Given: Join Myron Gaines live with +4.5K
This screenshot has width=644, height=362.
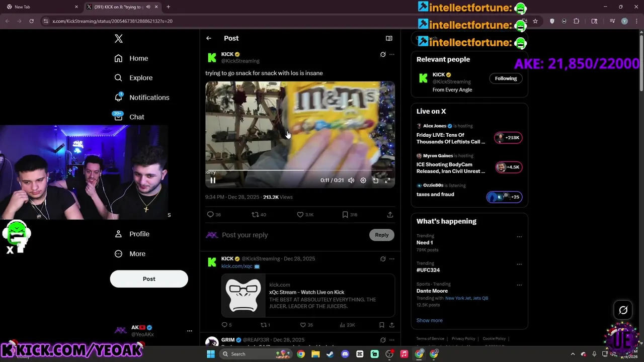Looking at the screenshot, I should [x=509, y=167].
